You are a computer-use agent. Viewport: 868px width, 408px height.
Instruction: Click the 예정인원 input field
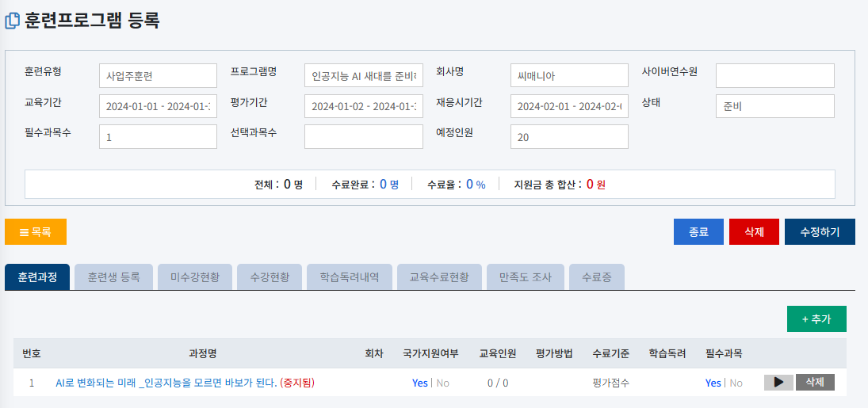569,137
